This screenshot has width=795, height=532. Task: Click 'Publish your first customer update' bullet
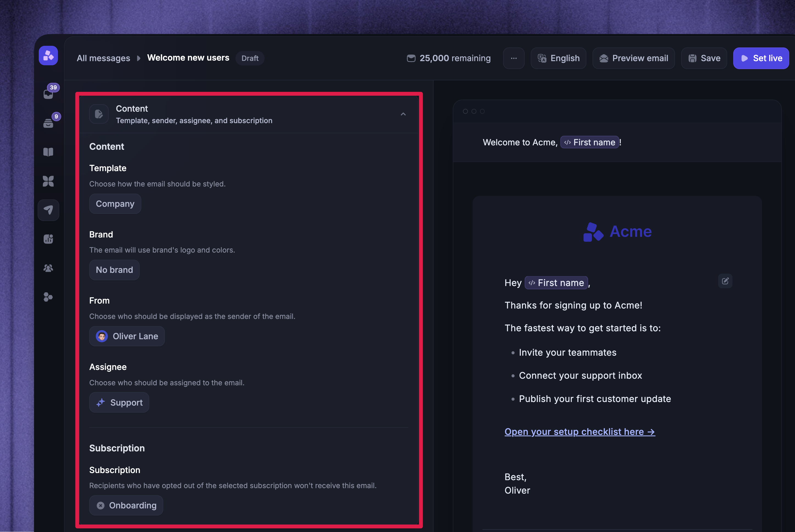pos(595,399)
